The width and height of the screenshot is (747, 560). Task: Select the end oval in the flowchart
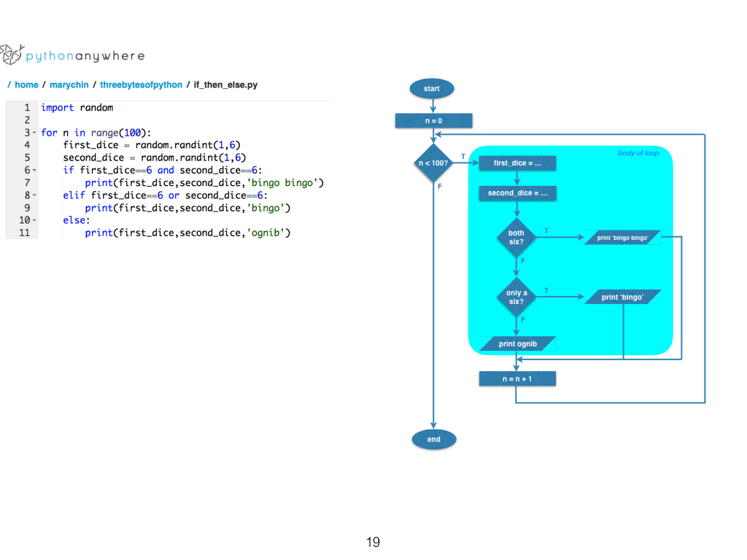click(x=433, y=440)
